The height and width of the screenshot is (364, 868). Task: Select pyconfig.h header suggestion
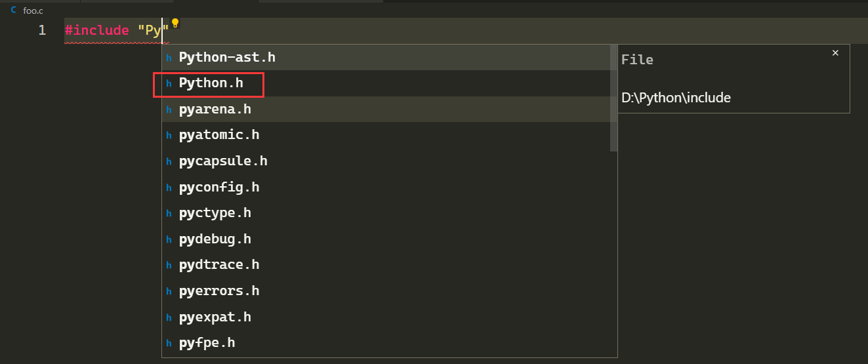click(218, 188)
